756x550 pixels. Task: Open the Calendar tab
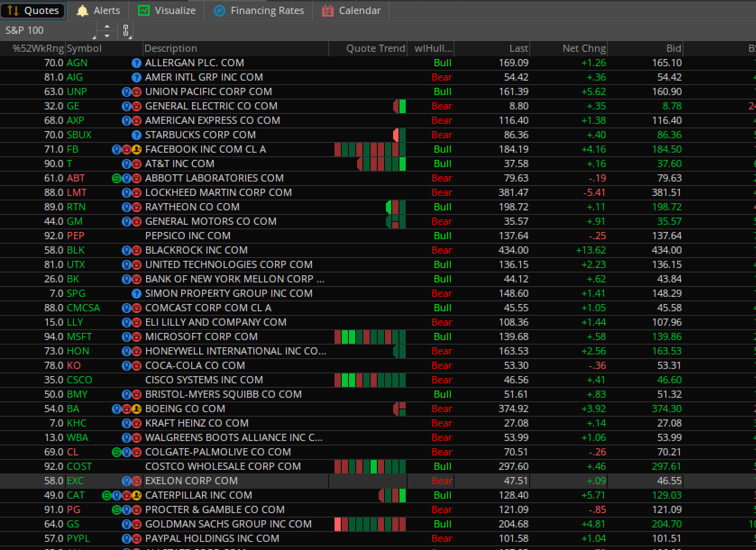click(x=351, y=10)
